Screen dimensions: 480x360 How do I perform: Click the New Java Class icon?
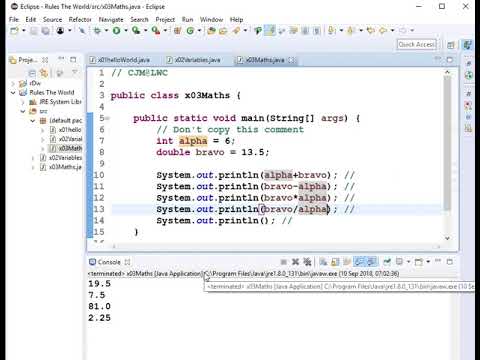point(190,31)
